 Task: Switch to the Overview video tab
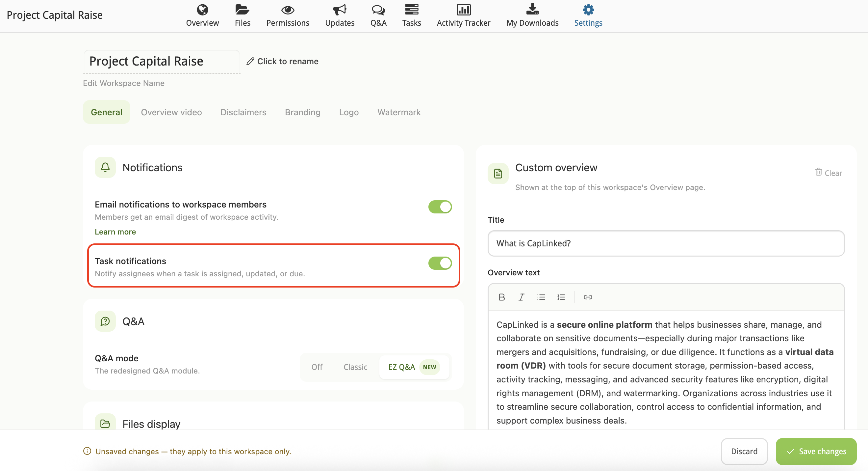pos(171,112)
